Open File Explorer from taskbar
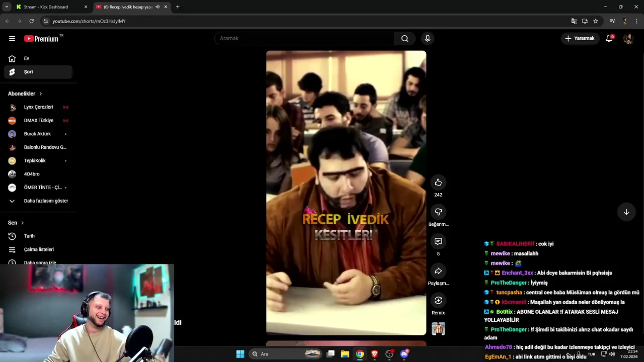This screenshot has width=644, height=362. pos(345,354)
